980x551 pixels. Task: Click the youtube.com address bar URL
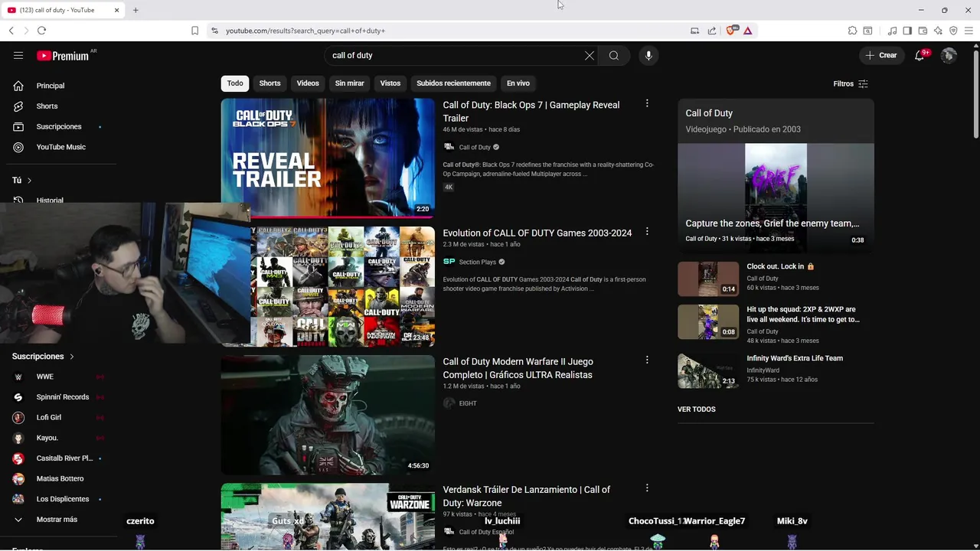pyautogui.click(x=305, y=31)
